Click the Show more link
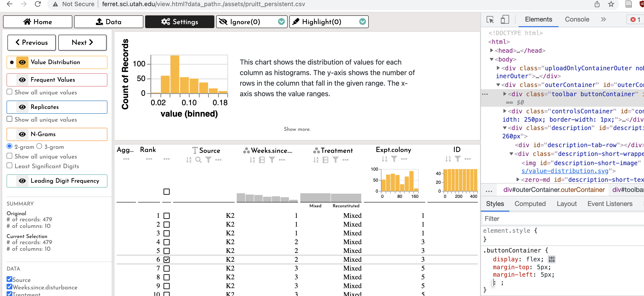 pyautogui.click(x=297, y=129)
